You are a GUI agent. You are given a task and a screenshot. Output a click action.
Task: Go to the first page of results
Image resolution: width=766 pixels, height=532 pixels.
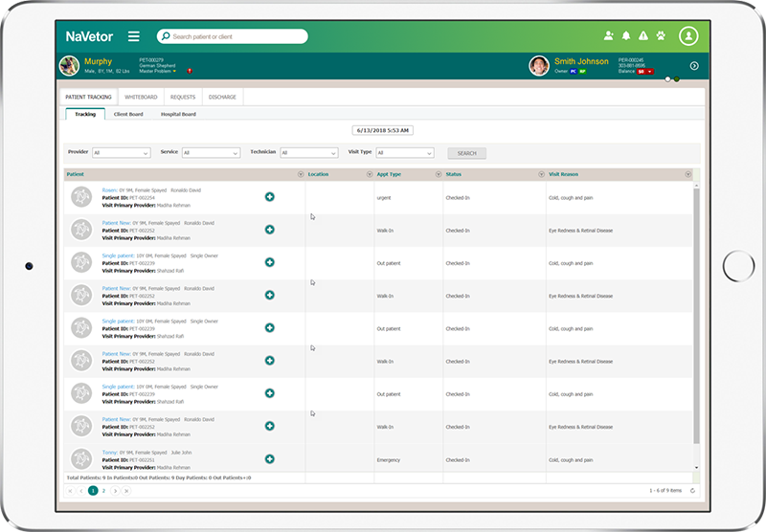tap(70, 491)
